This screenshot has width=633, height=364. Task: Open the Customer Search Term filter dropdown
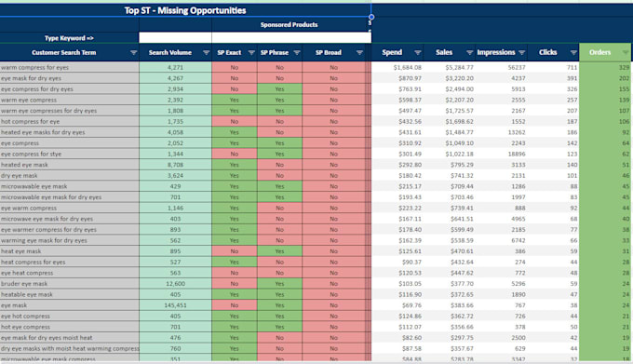[x=134, y=53]
